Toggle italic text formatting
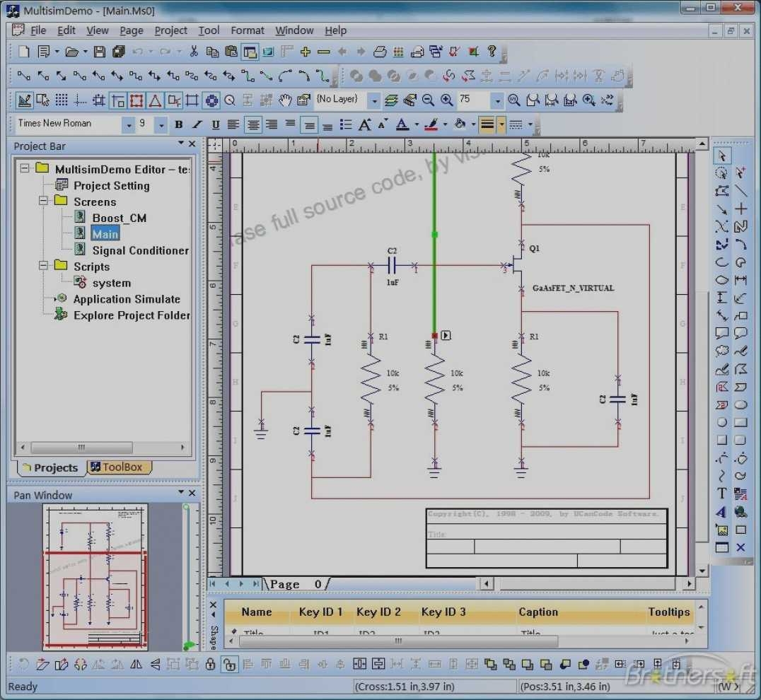 [x=197, y=124]
